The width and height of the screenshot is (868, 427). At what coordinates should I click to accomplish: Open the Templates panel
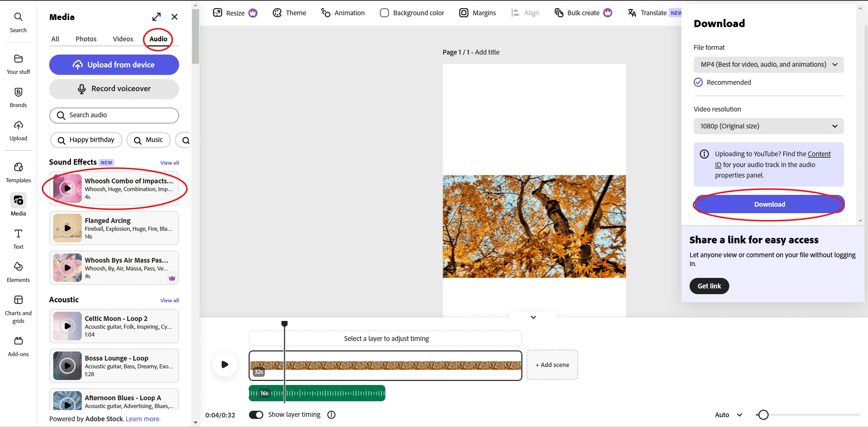[18, 172]
